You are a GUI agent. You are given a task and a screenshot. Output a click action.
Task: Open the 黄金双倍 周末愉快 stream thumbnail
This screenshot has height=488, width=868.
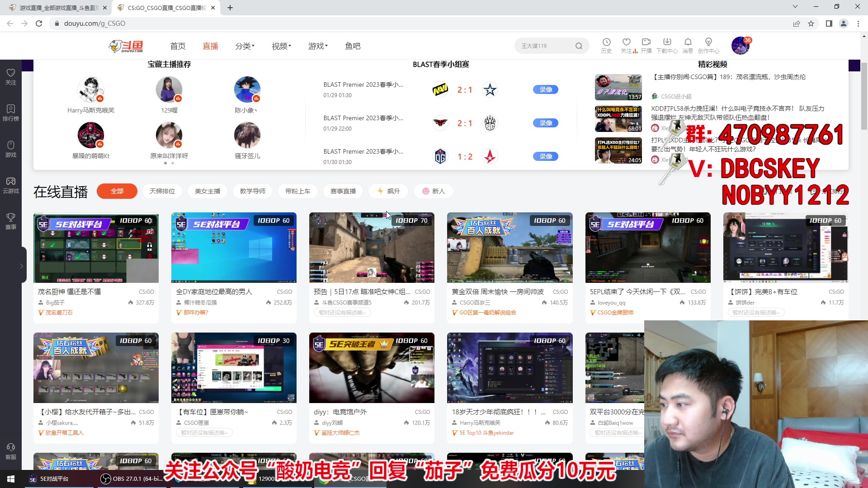coord(510,248)
